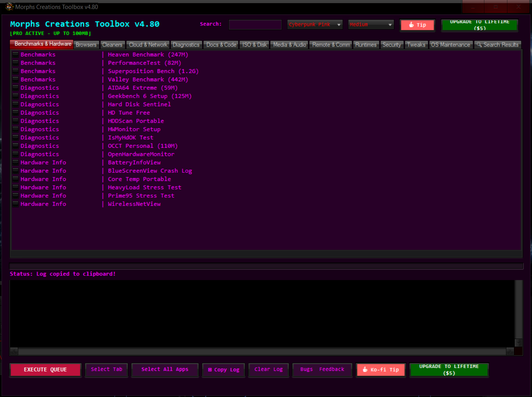Expand the Medium size dropdown
This screenshot has height=397, width=532.
point(371,25)
